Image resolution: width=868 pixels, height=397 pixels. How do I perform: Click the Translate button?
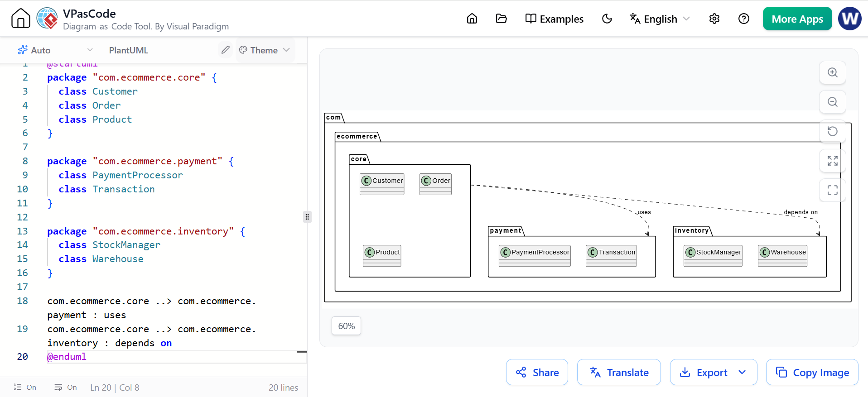click(619, 372)
